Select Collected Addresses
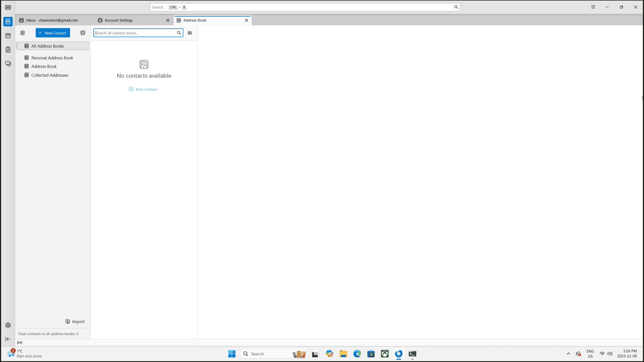 pyautogui.click(x=50, y=75)
